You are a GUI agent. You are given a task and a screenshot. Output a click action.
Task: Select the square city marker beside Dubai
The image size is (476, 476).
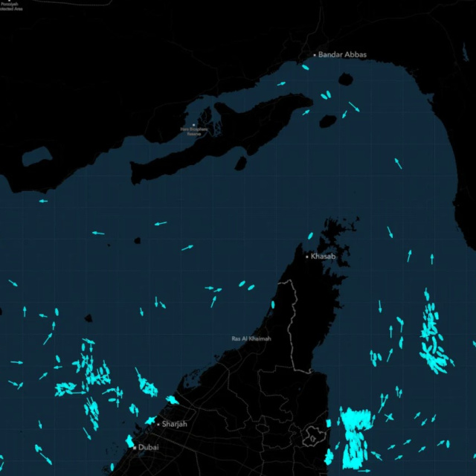[x=135, y=448]
